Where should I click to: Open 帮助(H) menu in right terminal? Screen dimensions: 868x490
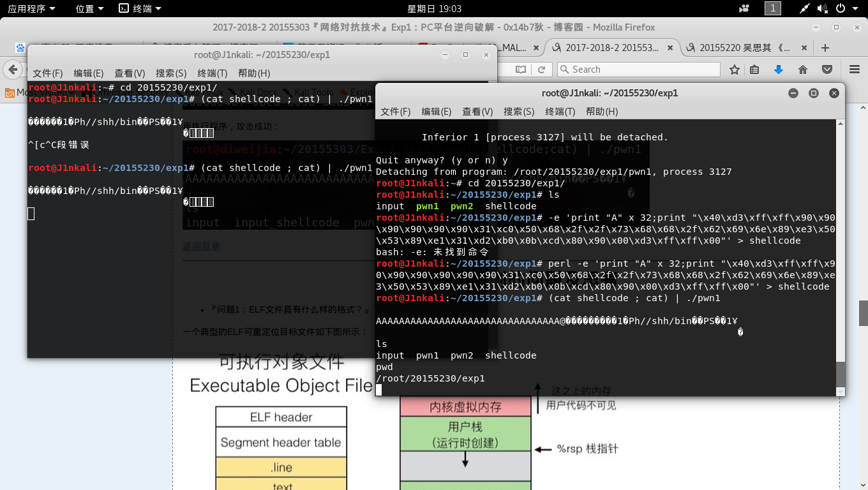(602, 112)
